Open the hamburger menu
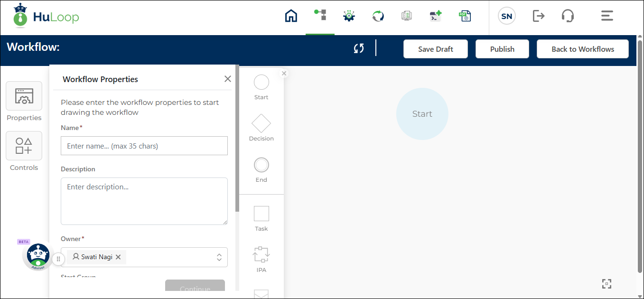This screenshot has width=644, height=299. pyautogui.click(x=607, y=16)
